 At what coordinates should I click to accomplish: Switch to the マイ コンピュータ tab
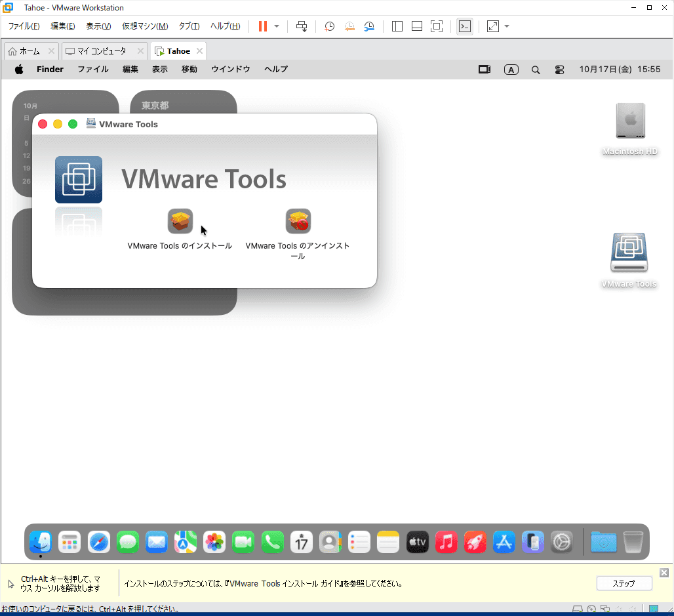[101, 51]
